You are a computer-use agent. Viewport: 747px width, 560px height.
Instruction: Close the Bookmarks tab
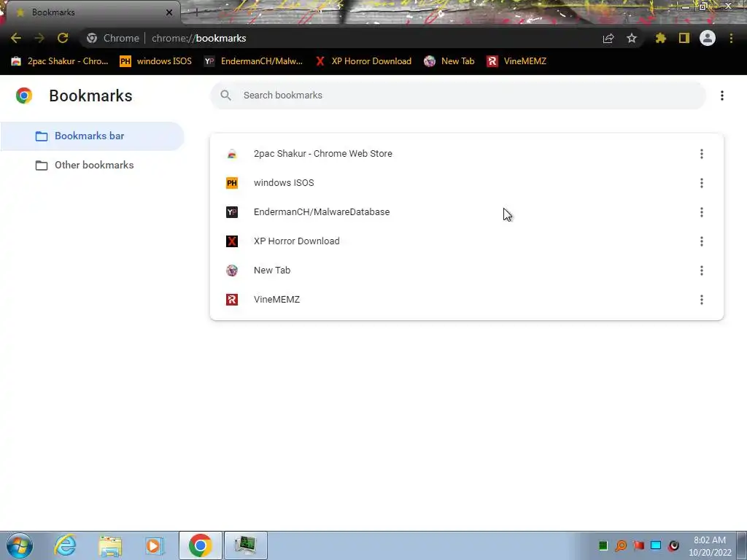tap(169, 12)
